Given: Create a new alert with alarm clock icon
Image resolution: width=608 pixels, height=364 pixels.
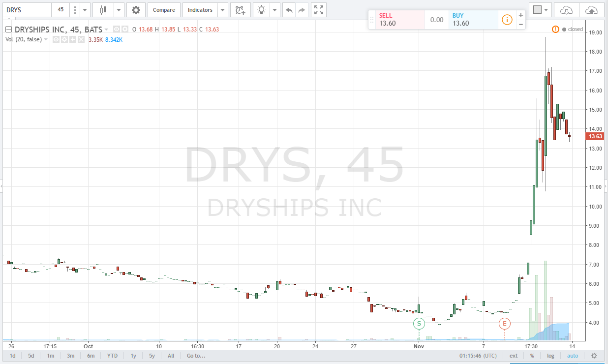Looking at the screenshot, I should pos(240,10).
